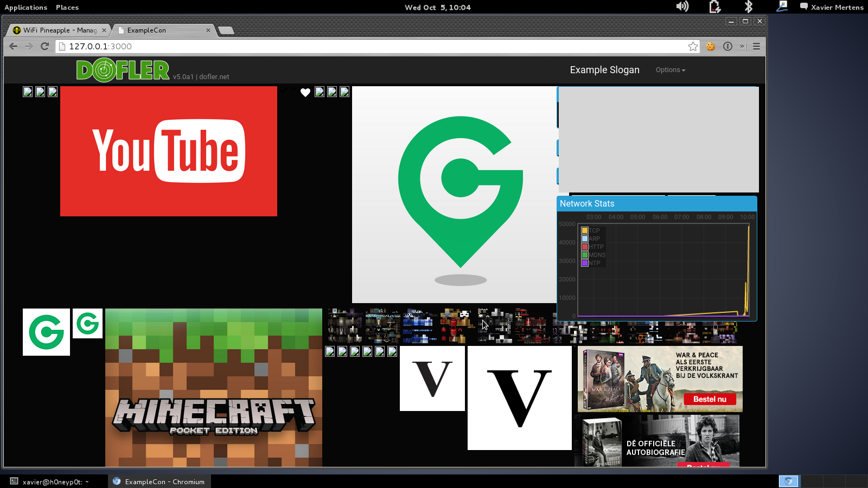Switch to the WiFi Pineapple tab
868x488 pixels.
click(59, 30)
